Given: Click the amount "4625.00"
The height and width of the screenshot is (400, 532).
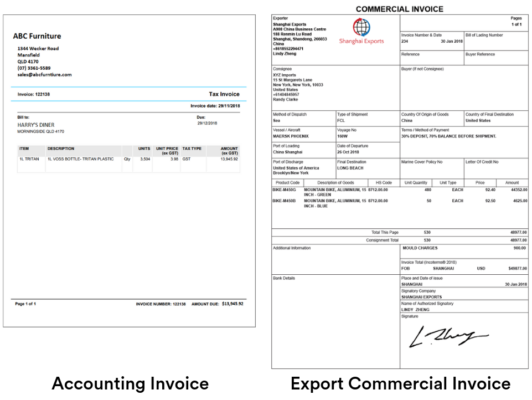Looking at the screenshot, I should [520, 201].
